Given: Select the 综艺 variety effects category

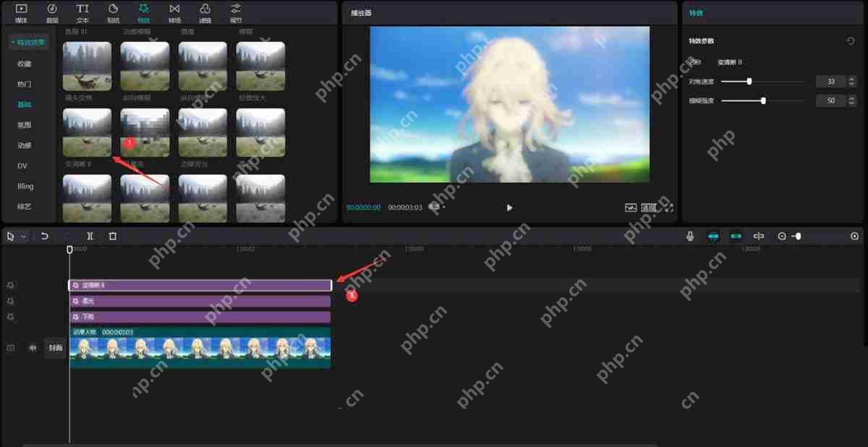Looking at the screenshot, I should (25, 206).
